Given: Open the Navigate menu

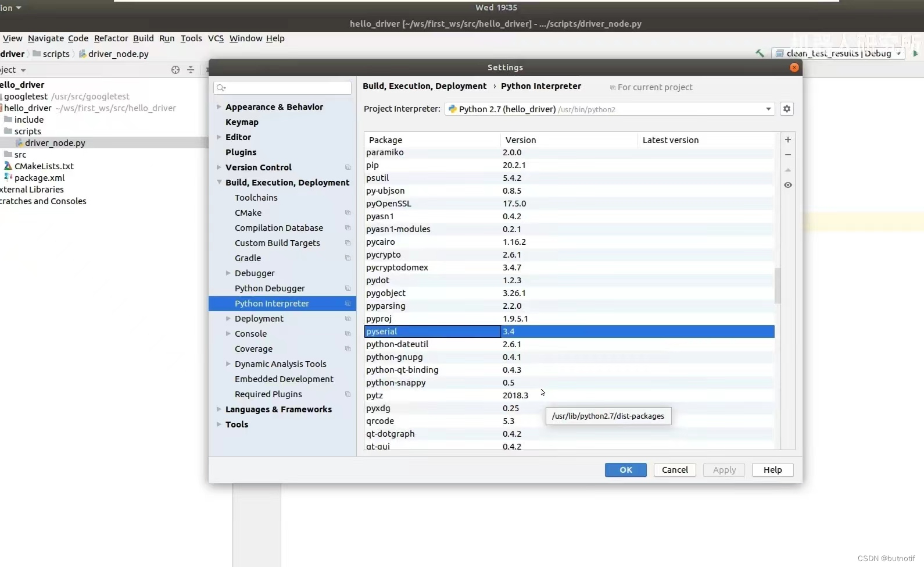Looking at the screenshot, I should click(46, 38).
